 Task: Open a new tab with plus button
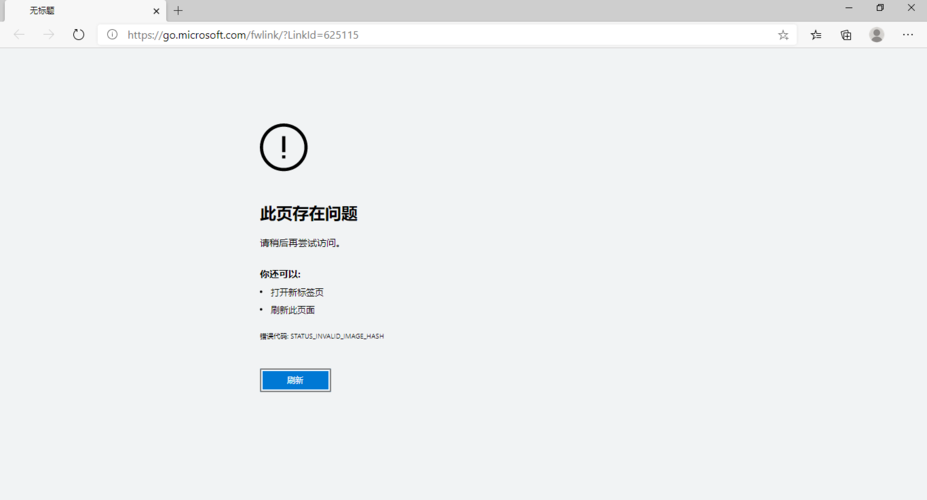tap(178, 11)
